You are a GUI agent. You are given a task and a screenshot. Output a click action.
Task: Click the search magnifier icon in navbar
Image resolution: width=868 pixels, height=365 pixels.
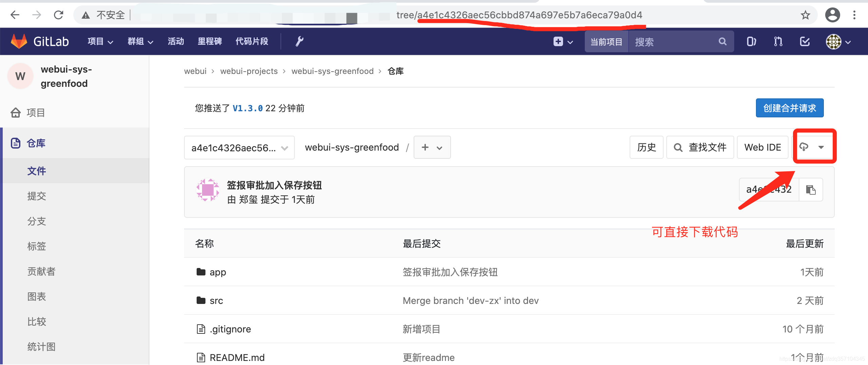tap(722, 42)
